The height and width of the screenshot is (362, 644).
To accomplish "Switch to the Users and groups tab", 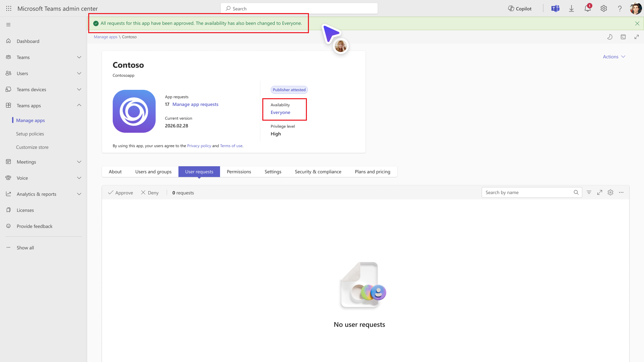I will 153,172.
